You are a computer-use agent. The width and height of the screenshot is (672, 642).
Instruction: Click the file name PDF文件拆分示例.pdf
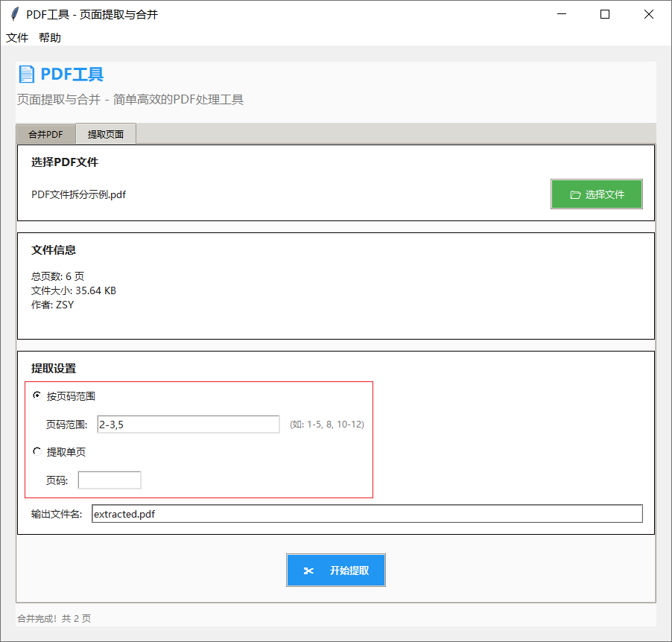[77, 194]
